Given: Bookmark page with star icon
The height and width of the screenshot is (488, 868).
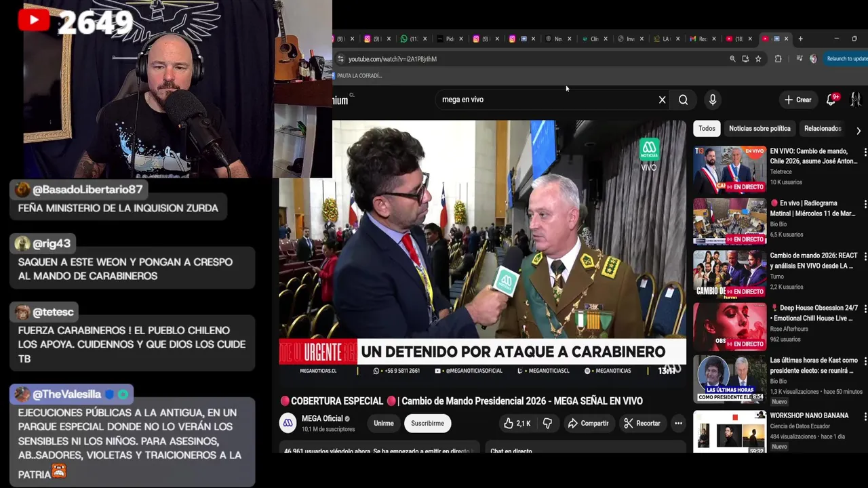Looking at the screenshot, I should [758, 59].
